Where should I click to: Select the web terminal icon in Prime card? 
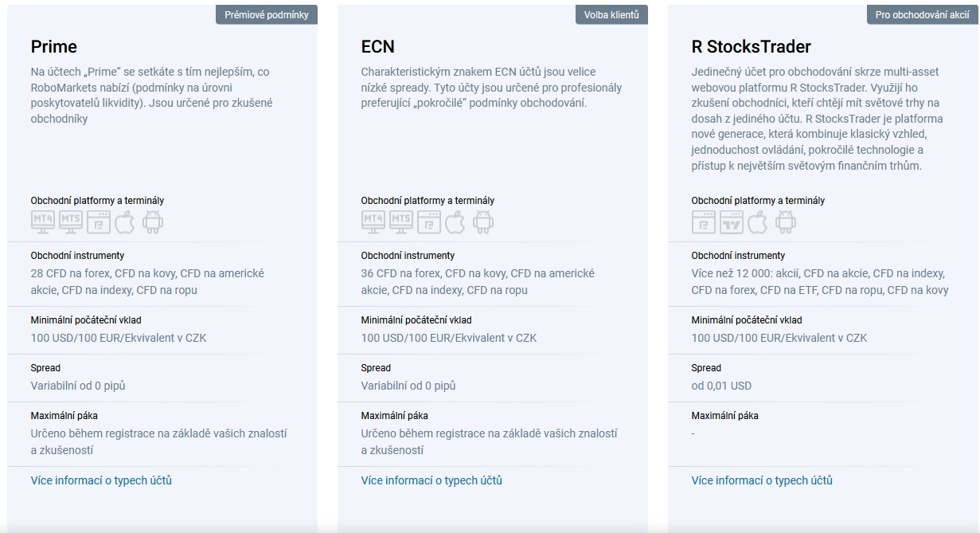[99, 221]
